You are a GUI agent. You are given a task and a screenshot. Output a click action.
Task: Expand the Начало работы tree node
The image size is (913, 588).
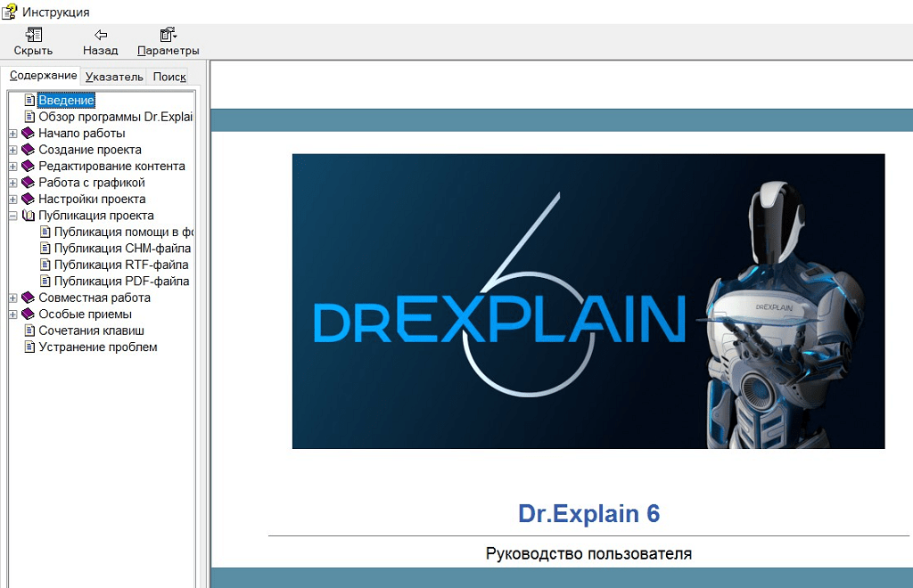coord(12,133)
